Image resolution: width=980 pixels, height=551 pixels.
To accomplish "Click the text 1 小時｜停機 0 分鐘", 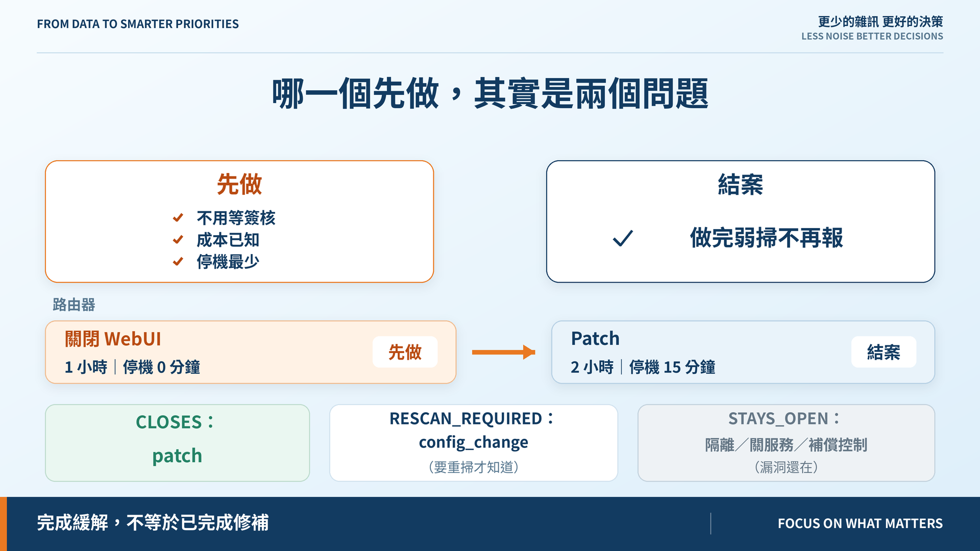I will click(x=132, y=367).
